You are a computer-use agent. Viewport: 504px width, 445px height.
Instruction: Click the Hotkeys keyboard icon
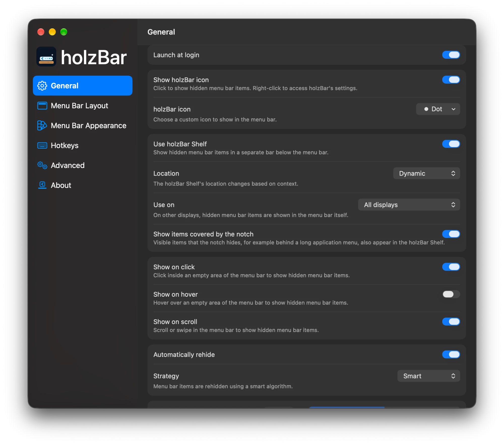(42, 145)
